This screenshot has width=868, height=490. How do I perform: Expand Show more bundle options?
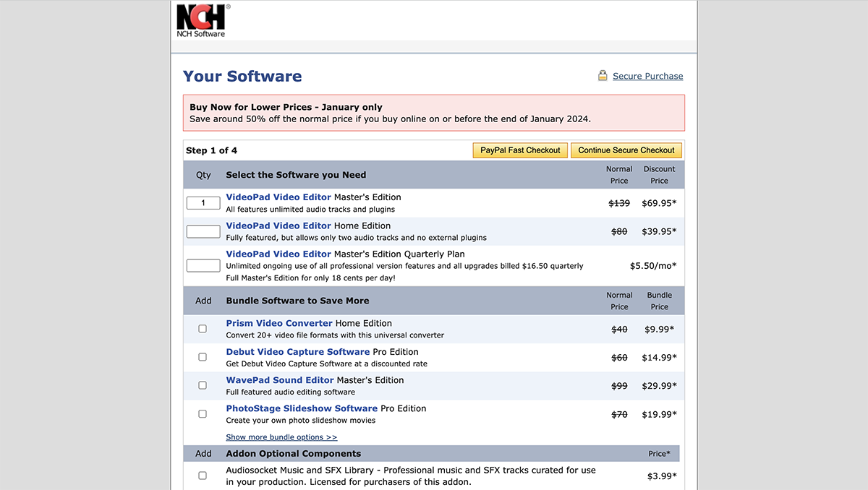[281, 437]
